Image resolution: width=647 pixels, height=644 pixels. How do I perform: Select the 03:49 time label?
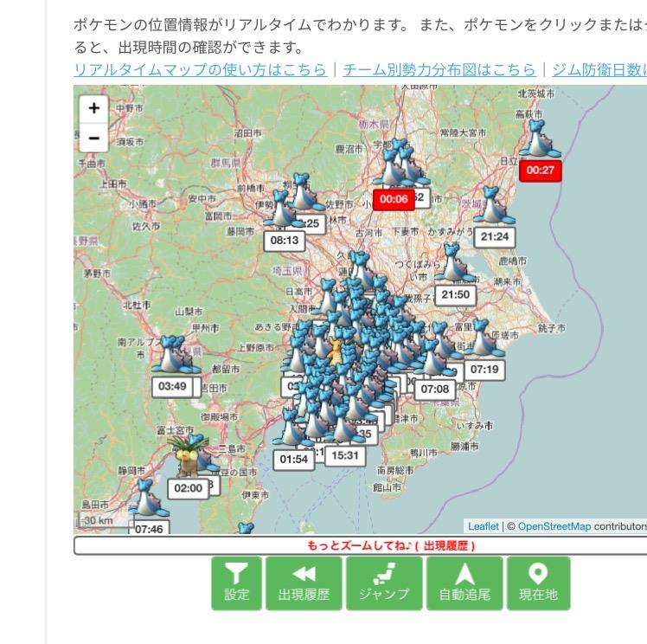coord(172,387)
